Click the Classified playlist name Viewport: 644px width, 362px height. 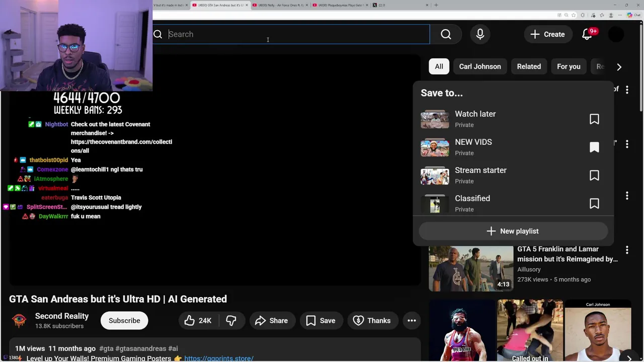[472, 198]
